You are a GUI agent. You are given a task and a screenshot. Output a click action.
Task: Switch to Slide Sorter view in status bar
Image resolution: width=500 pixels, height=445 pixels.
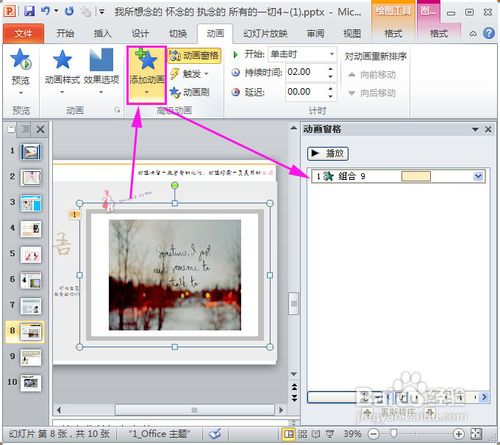(302, 434)
